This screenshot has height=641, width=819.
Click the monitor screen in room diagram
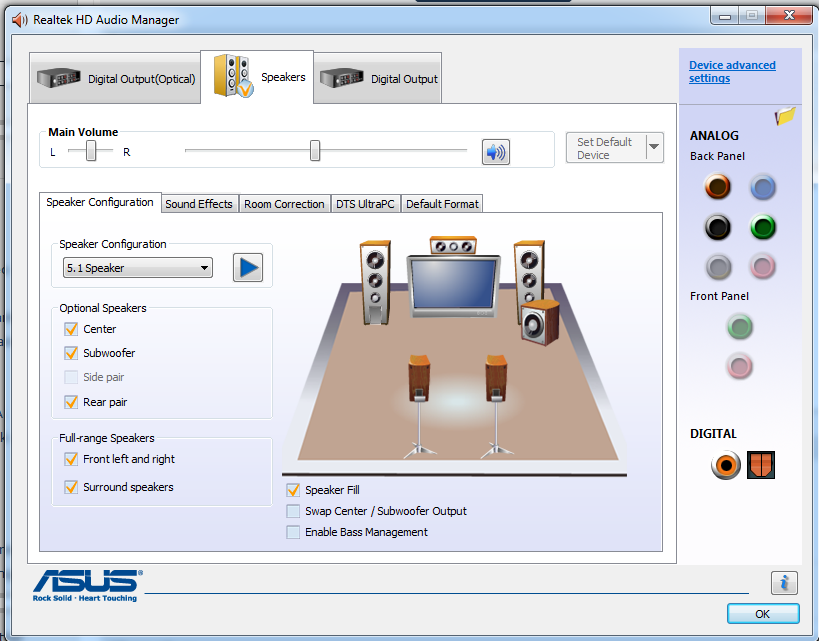pyautogui.click(x=453, y=285)
